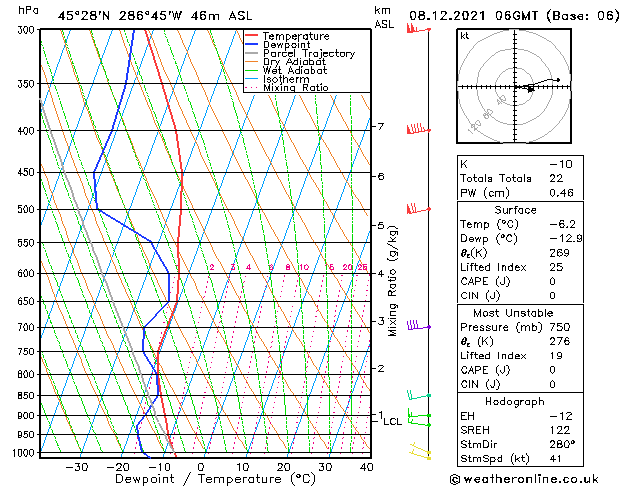
Task: Click the red Temperature line sample in legend
Action: (x=251, y=36)
